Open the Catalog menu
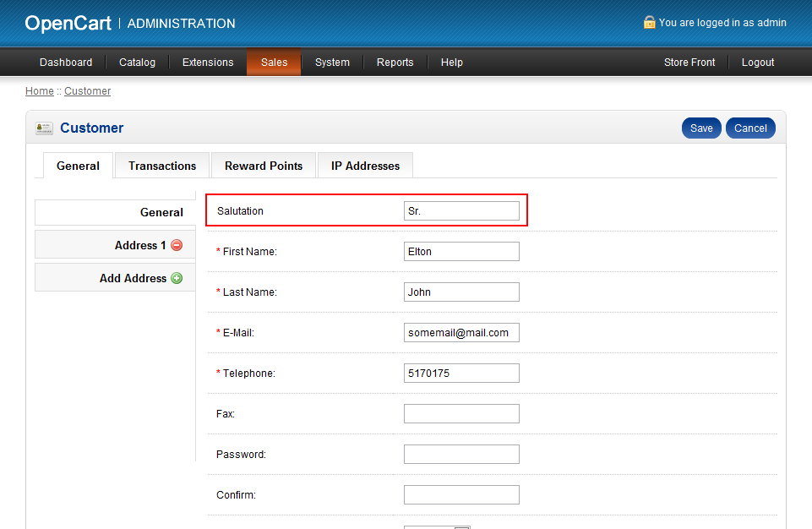 click(136, 62)
